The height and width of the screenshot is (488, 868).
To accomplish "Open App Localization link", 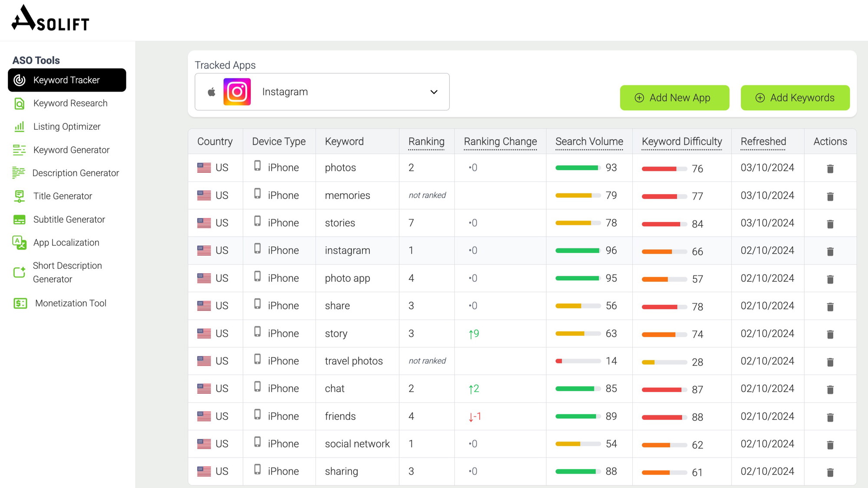I will pos(66,243).
